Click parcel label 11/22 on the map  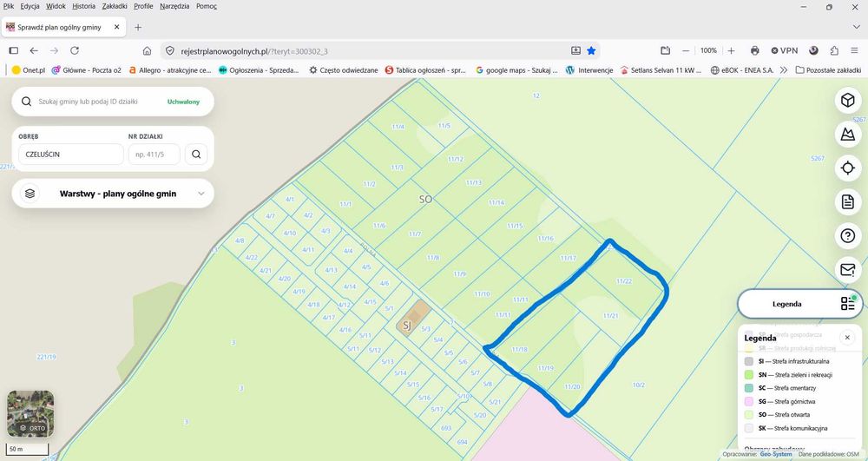point(624,281)
